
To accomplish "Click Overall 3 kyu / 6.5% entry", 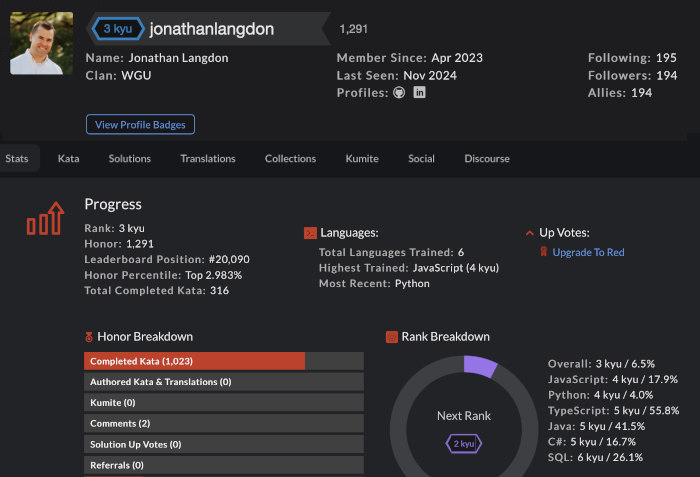I will [601, 364].
